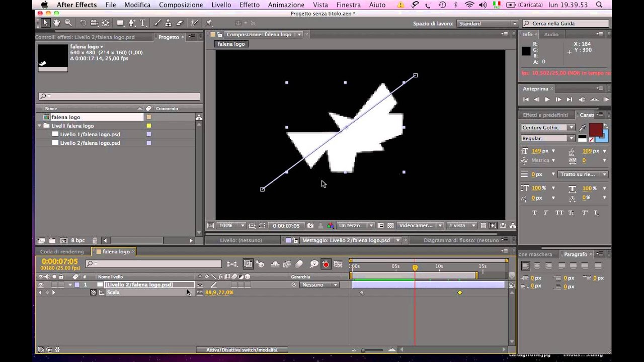
Task: Collapse the Livello 2 layer properties triangle
Action: click(x=70, y=285)
